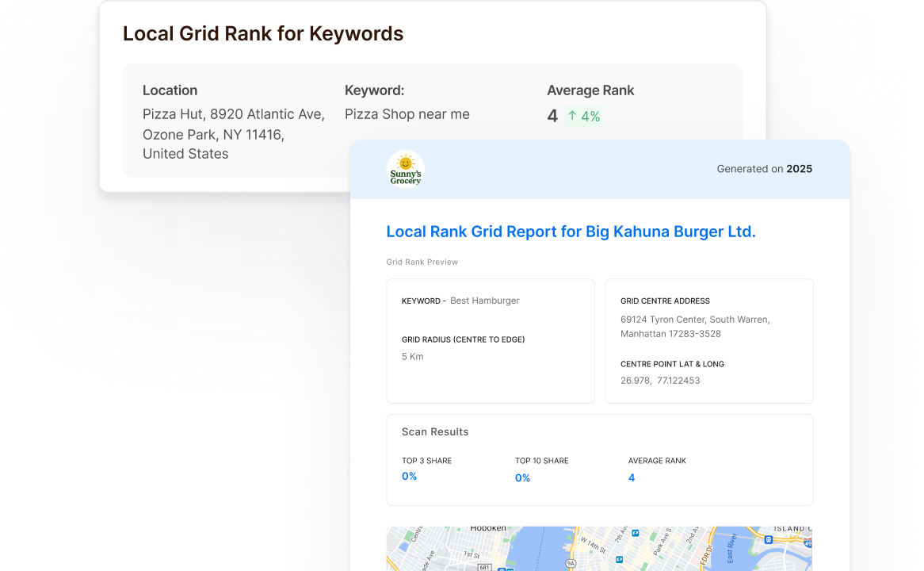Click the 'Keyword:' label in top card
Viewport: 924px width, 571px height.
coord(374,90)
